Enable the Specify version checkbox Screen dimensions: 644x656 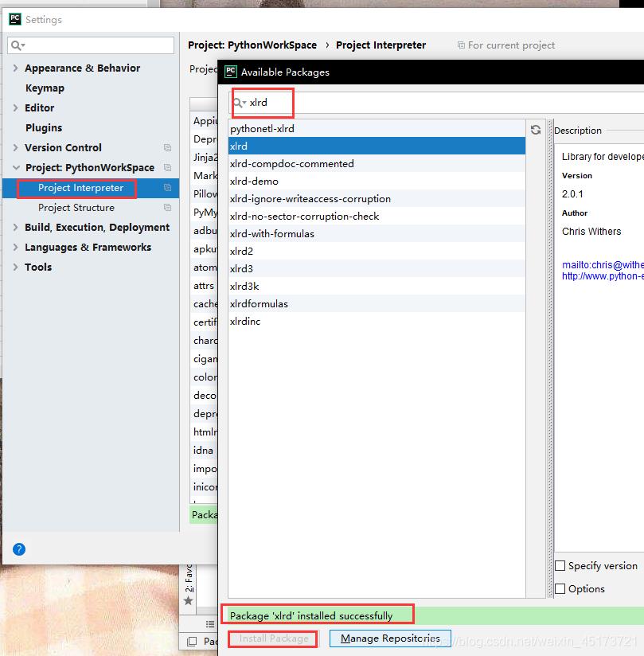(560, 565)
